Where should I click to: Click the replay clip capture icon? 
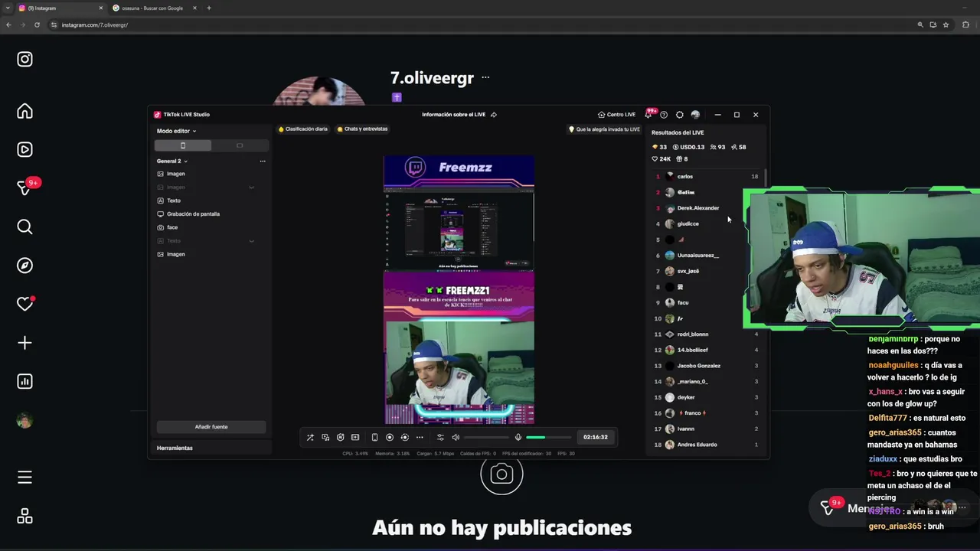pos(405,437)
